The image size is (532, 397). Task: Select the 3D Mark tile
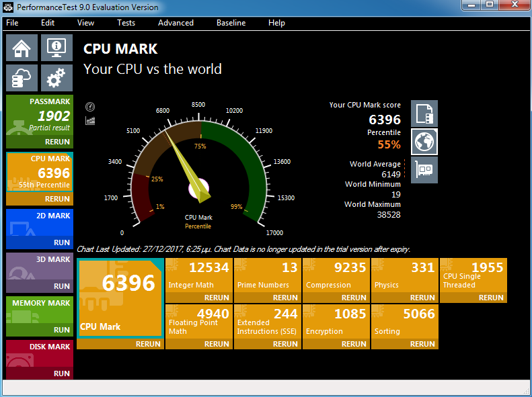click(x=40, y=266)
